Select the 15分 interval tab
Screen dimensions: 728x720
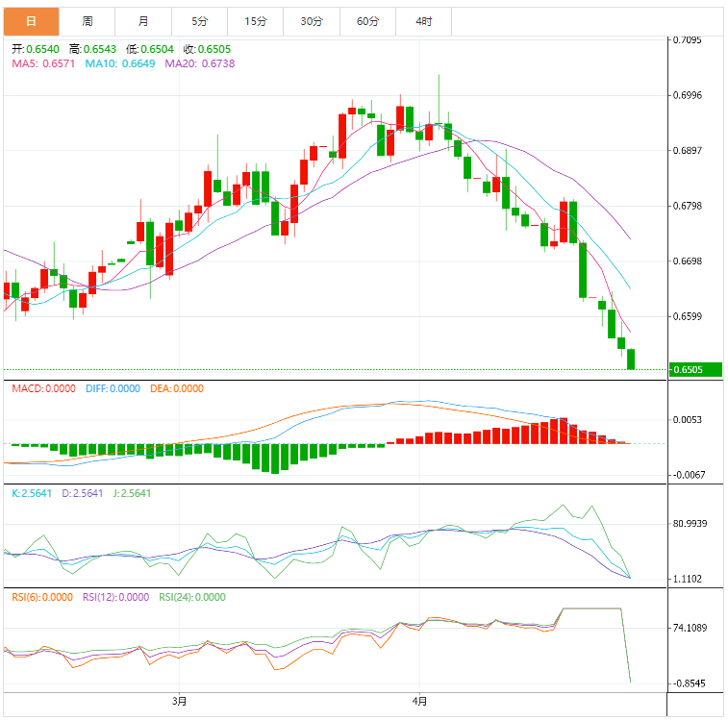[x=256, y=20]
